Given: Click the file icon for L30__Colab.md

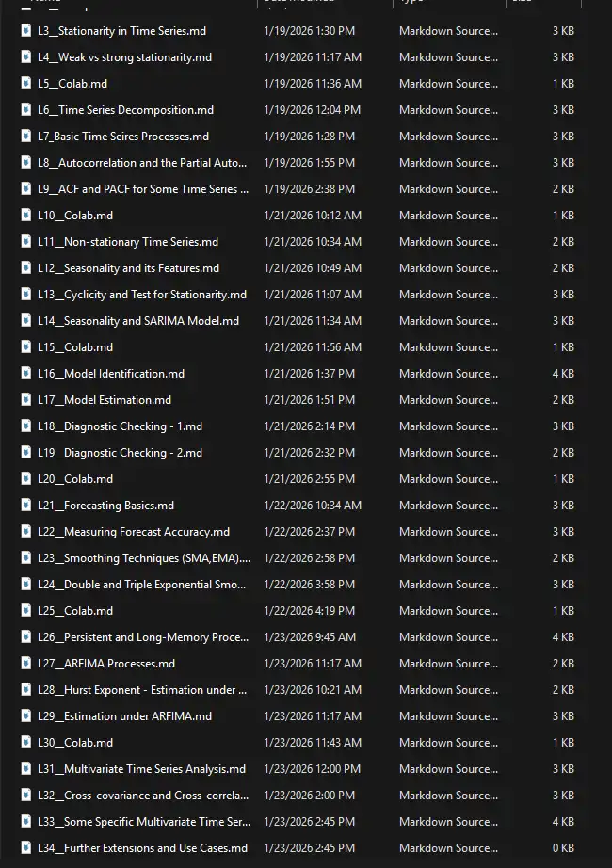Looking at the screenshot, I should click(26, 743).
